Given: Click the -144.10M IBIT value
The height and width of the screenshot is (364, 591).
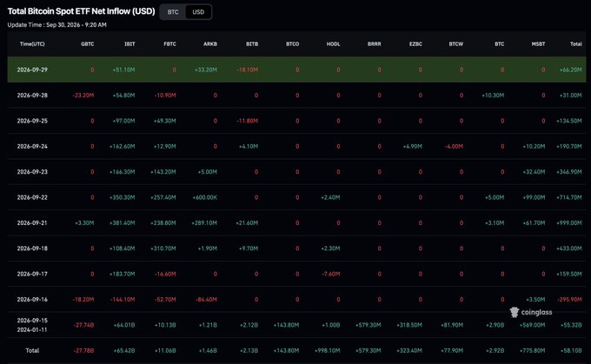Looking at the screenshot, I should [x=123, y=300].
